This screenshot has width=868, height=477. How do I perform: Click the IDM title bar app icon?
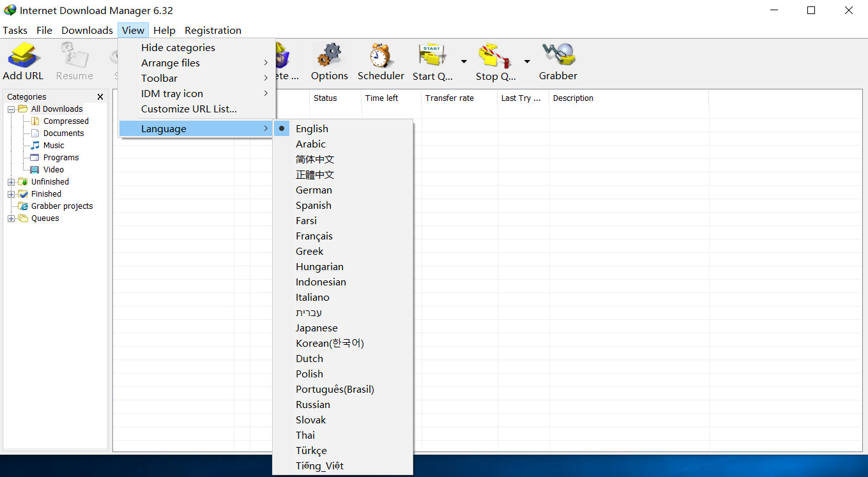pyautogui.click(x=10, y=10)
